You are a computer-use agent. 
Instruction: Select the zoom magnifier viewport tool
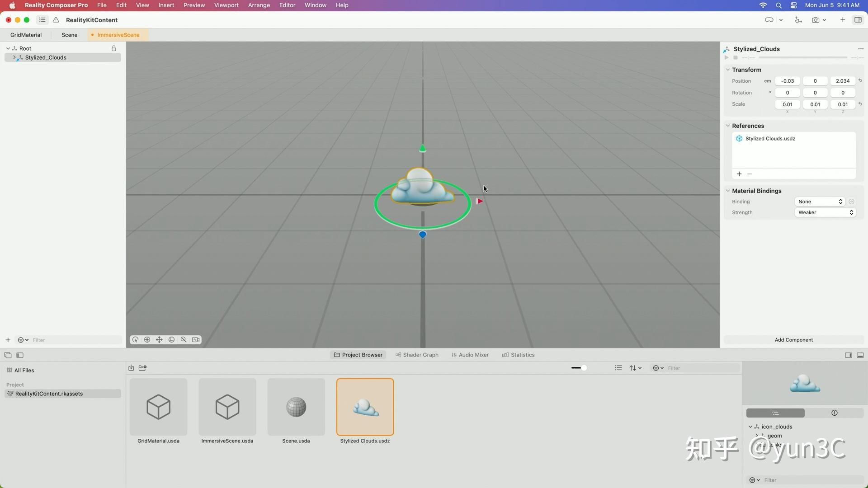pyautogui.click(x=184, y=340)
